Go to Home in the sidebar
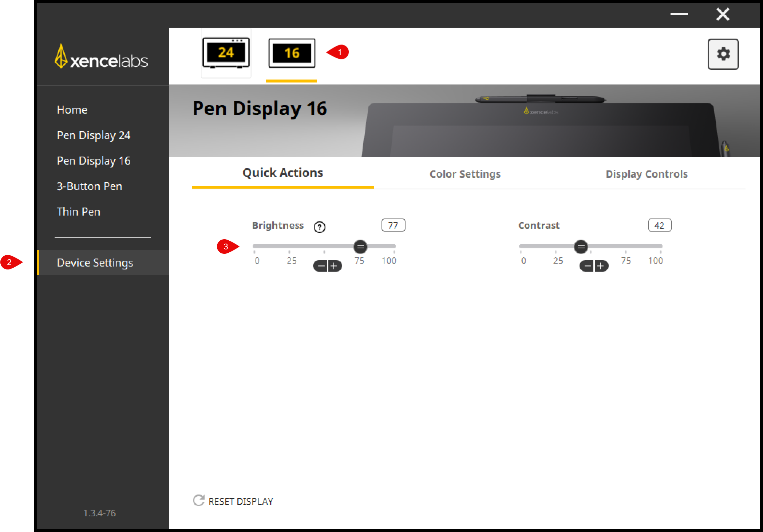The image size is (763, 532). [72, 110]
